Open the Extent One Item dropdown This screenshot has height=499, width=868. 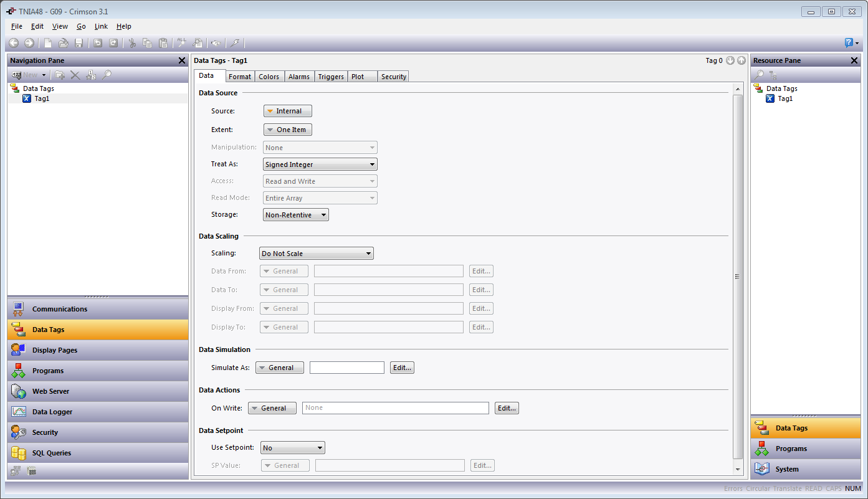pos(288,130)
